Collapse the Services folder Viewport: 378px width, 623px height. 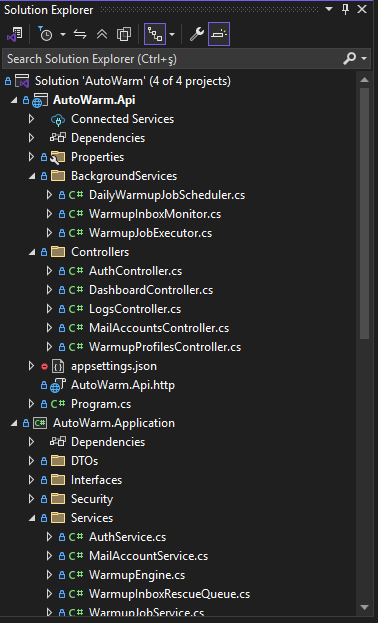pos(32,518)
